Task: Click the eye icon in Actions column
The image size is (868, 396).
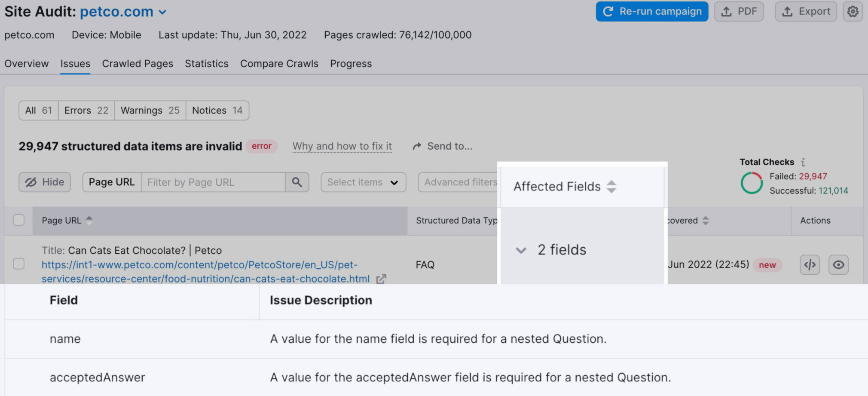Action: (x=838, y=264)
